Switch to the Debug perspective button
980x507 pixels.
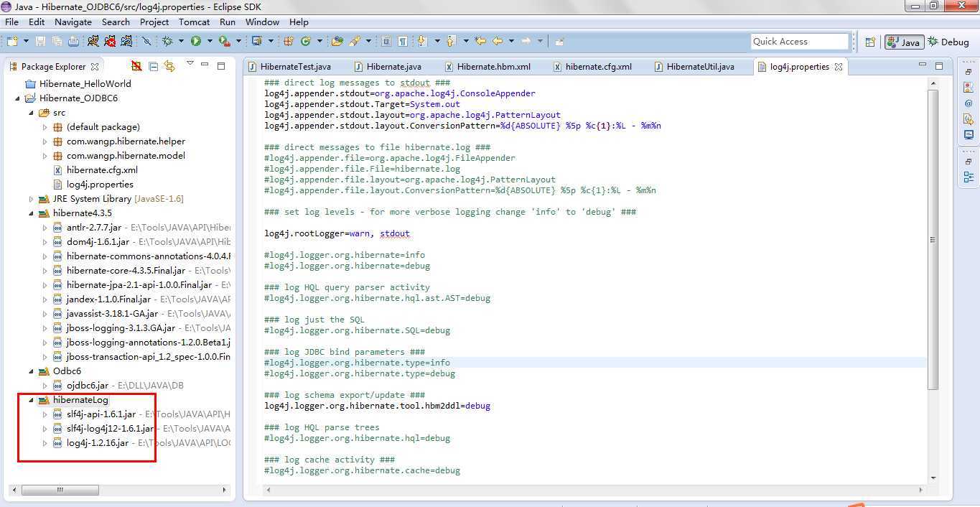point(948,42)
